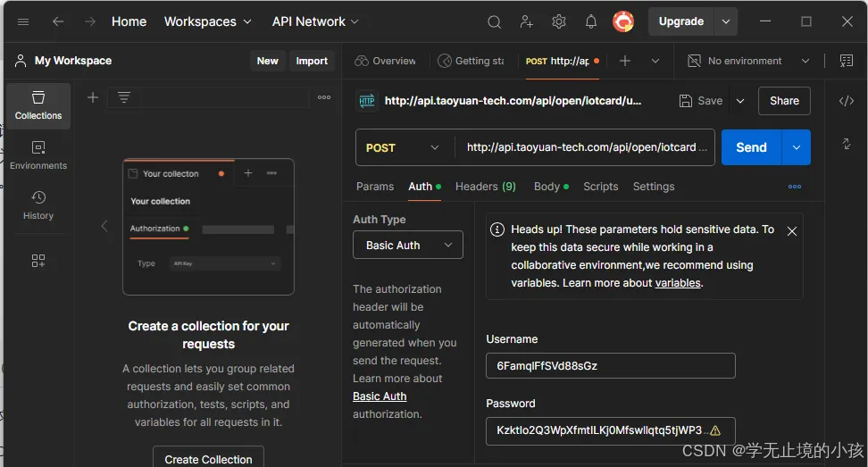Open the tab list chevron
This screenshot has width=868, height=467.
point(655,61)
